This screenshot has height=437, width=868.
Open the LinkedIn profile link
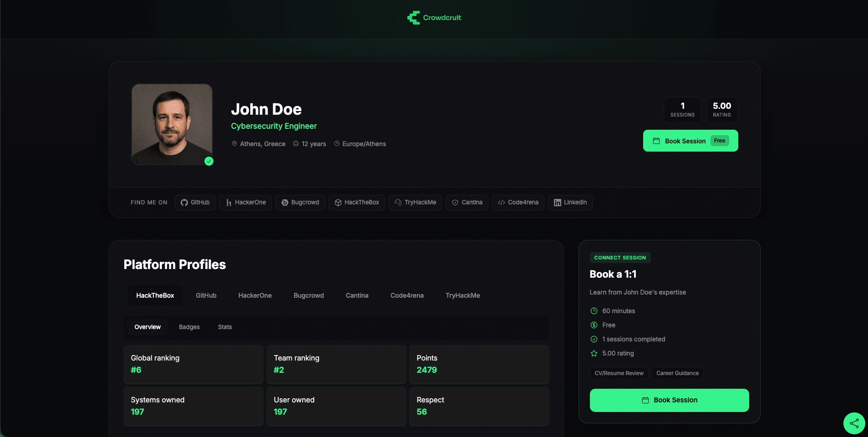[x=570, y=203]
